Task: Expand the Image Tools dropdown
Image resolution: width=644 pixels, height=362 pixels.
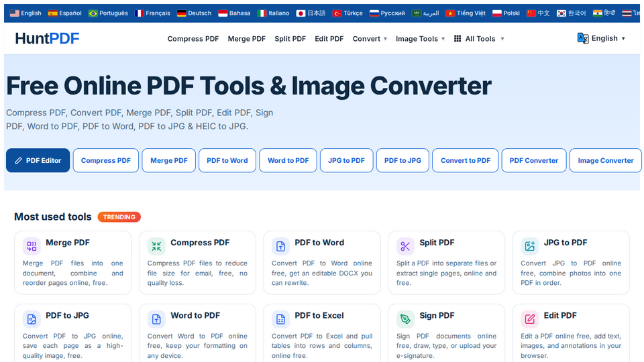Action: tap(420, 39)
